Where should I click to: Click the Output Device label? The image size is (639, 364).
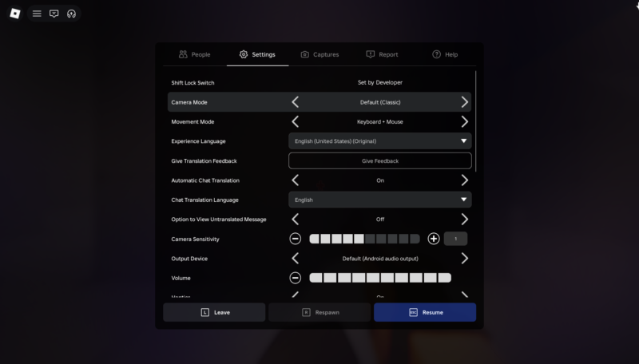tap(189, 259)
